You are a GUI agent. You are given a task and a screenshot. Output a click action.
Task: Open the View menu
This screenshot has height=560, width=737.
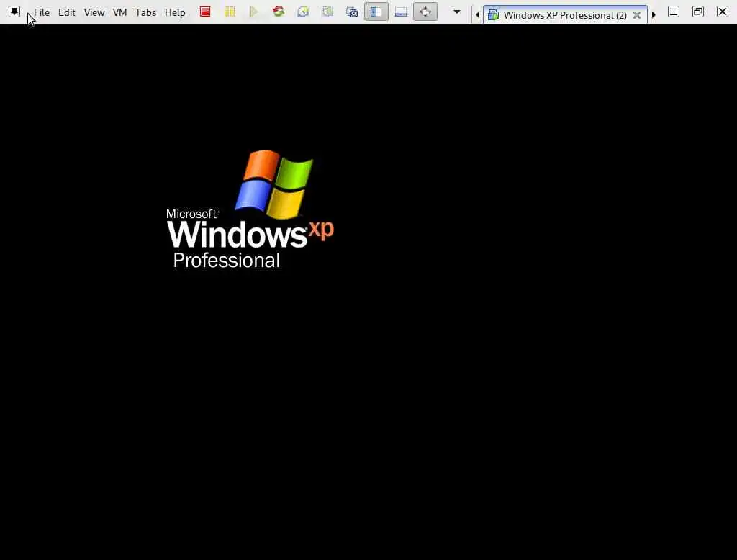[94, 12]
